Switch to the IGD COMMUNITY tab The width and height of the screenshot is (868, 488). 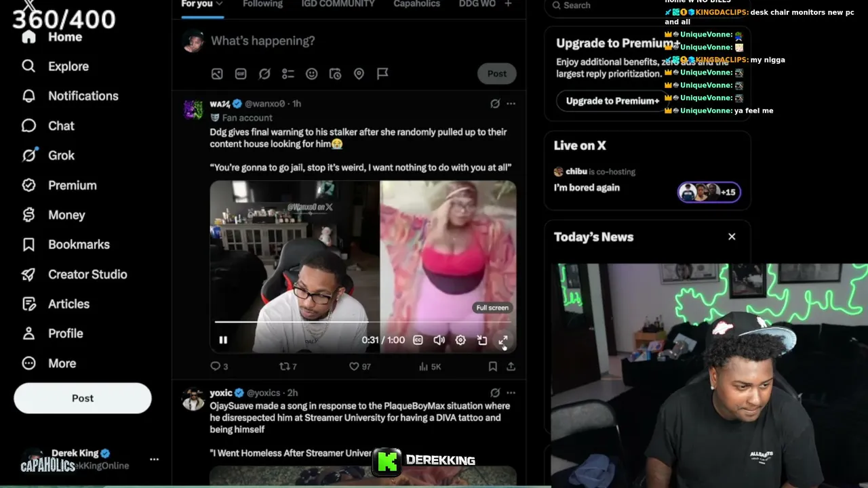click(x=338, y=4)
